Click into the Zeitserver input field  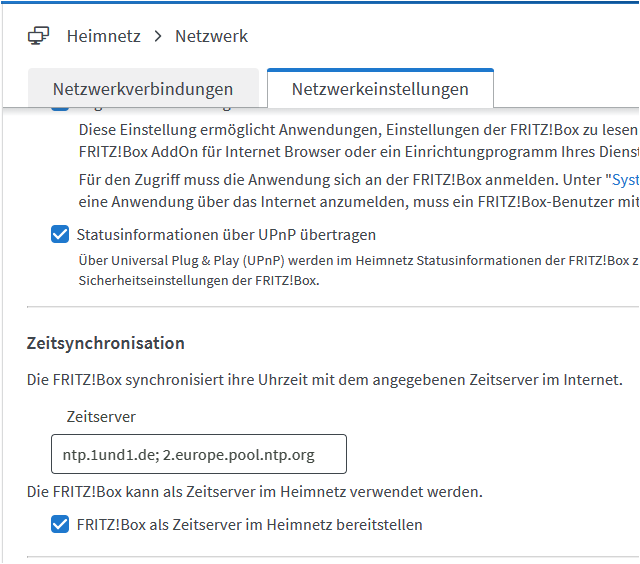pyautogui.click(x=198, y=454)
